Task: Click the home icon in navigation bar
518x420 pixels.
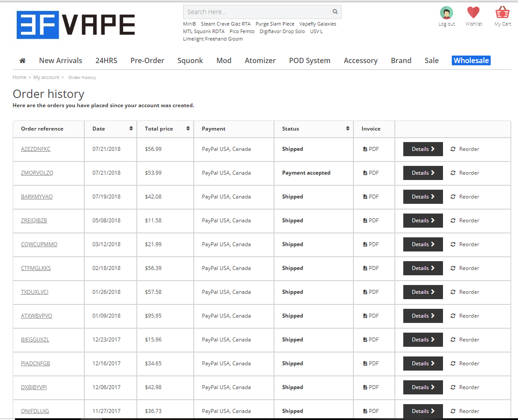Action: [23, 61]
